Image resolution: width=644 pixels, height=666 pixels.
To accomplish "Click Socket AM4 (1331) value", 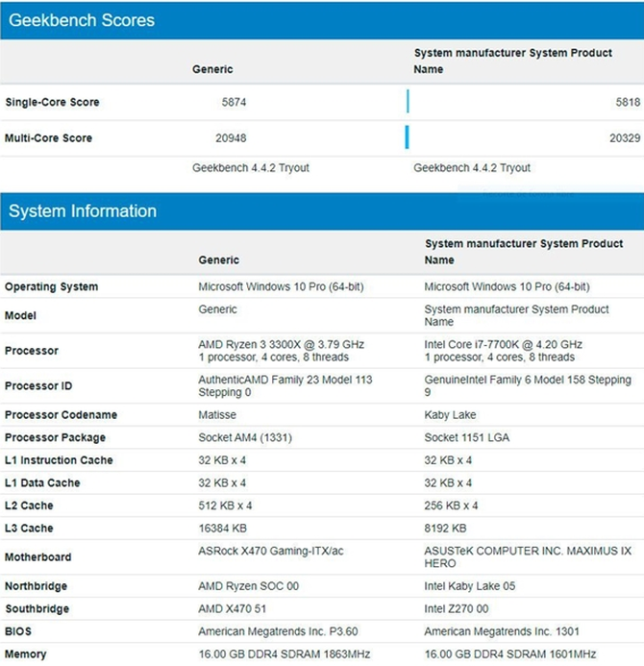I will click(x=245, y=438).
